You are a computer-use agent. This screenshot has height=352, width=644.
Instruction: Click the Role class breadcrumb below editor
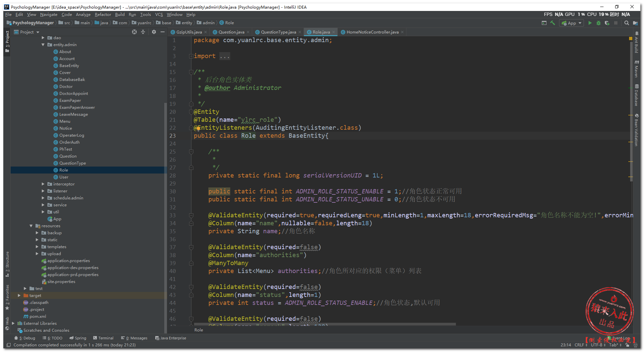click(199, 330)
